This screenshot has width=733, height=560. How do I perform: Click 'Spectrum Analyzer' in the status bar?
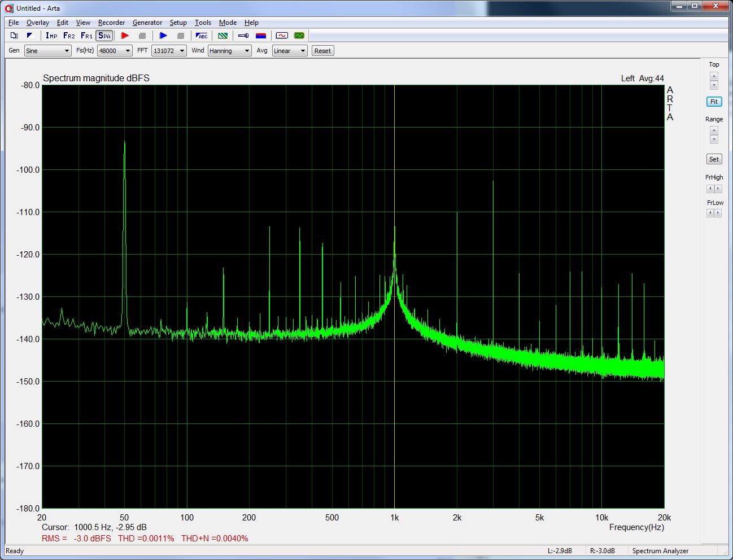660,551
